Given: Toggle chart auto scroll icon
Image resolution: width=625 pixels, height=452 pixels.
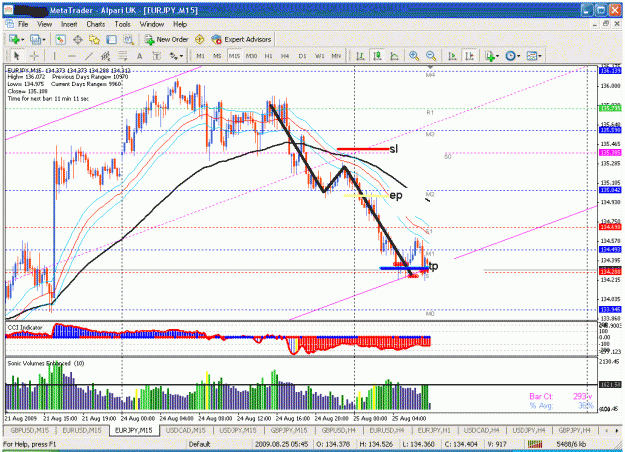Looking at the screenshot, I should [452, 56].
